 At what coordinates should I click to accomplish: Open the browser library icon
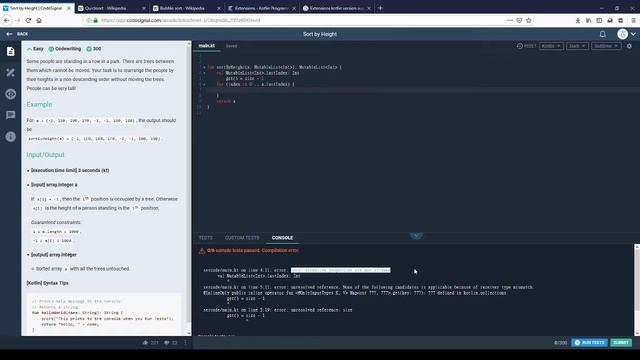click(589, 20)
